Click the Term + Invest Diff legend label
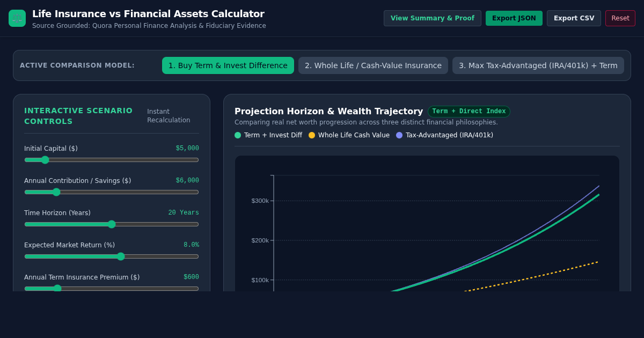 click(x=273, y=135)
